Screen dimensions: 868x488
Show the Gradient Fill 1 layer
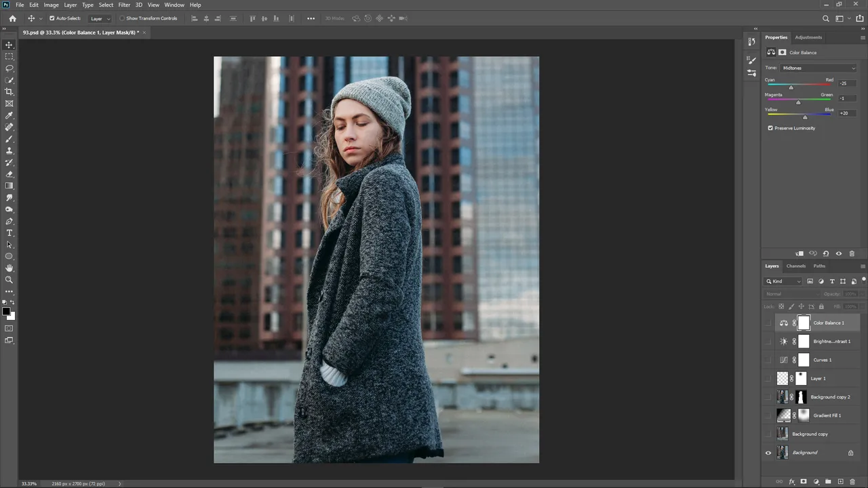[x=768, y=415]
